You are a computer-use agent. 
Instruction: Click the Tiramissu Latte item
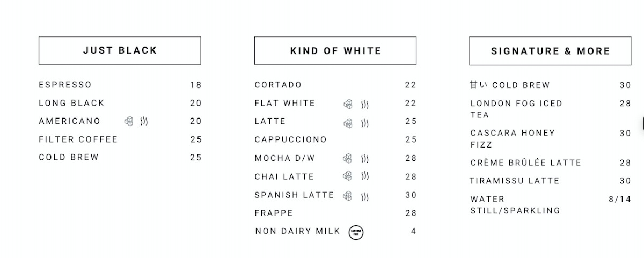coord(515,181)
